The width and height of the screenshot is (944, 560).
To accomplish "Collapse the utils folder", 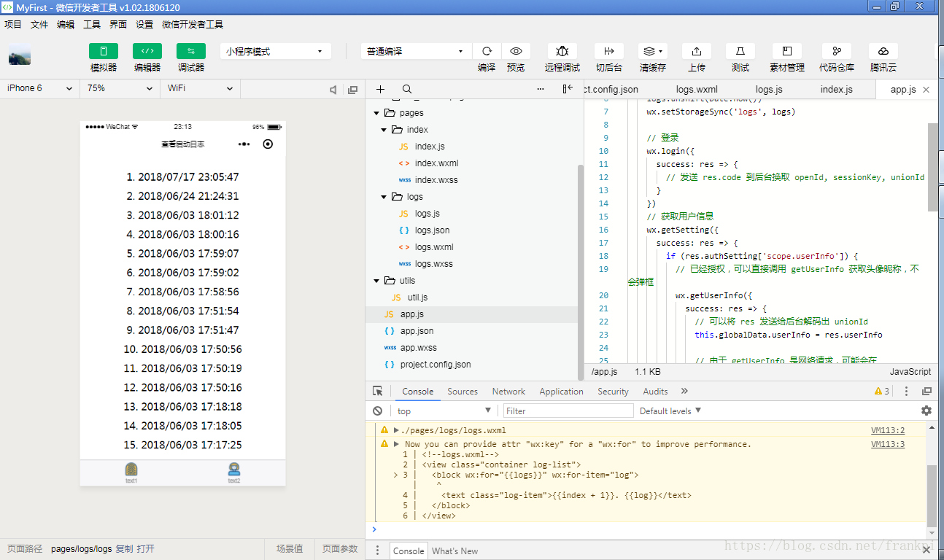I will 376,281.
